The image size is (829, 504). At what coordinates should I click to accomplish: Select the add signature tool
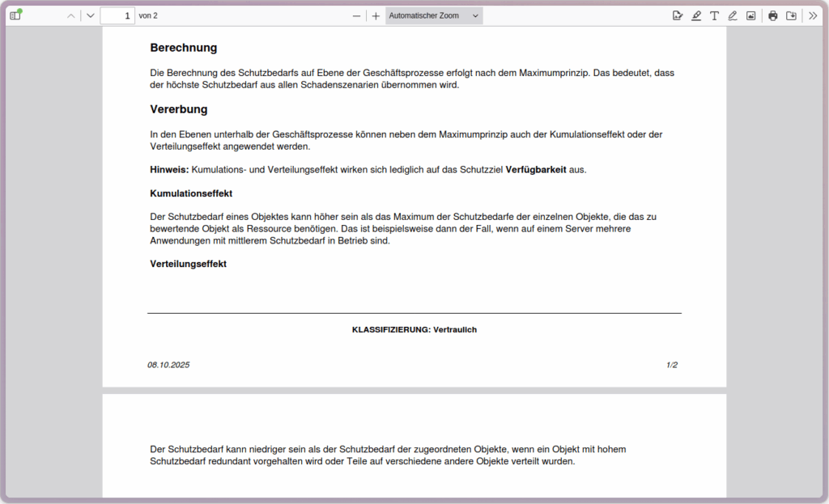coord(678,15)
